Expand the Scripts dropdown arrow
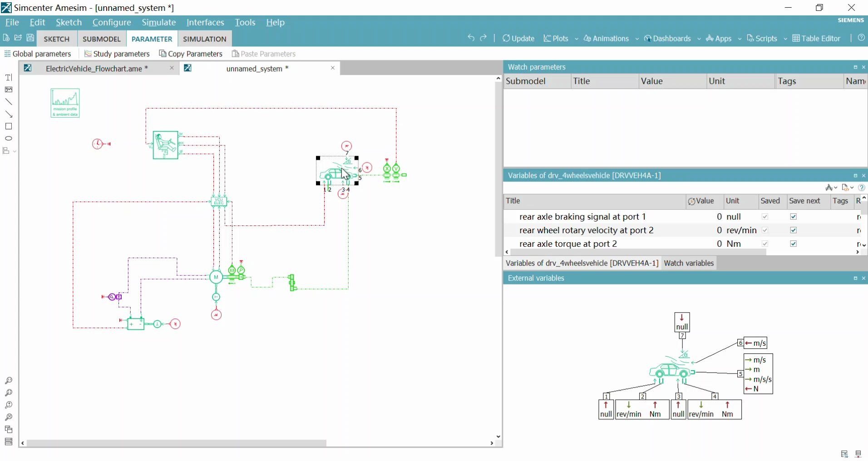Viewport: 868px width, 461px height. [785, 39]
